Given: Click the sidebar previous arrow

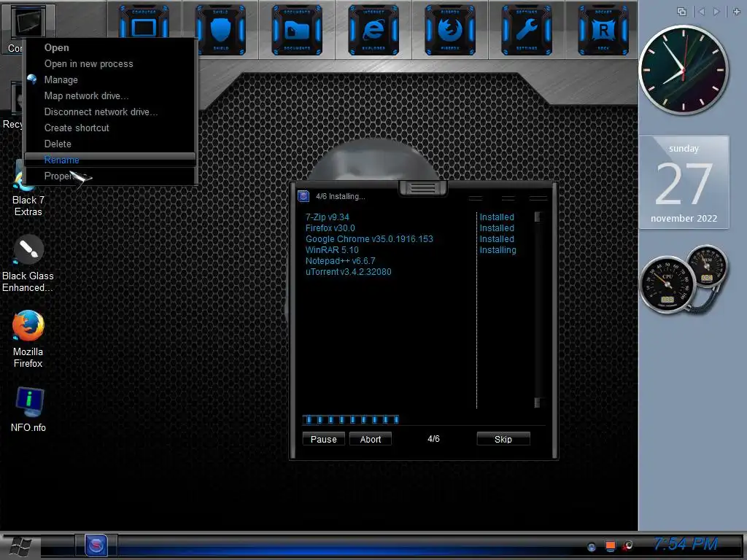Looking at the screenshot, I should [x=701, y=12].
